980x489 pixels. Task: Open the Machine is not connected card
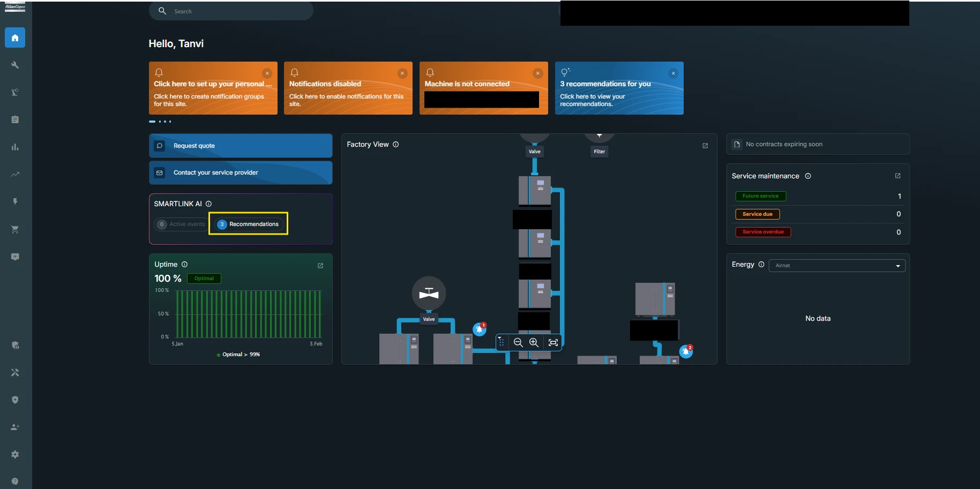point(483,88)
